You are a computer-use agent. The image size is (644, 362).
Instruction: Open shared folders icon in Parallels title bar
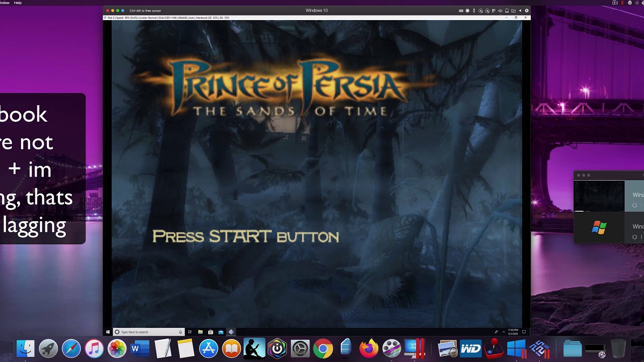click(x=513, y=11)
